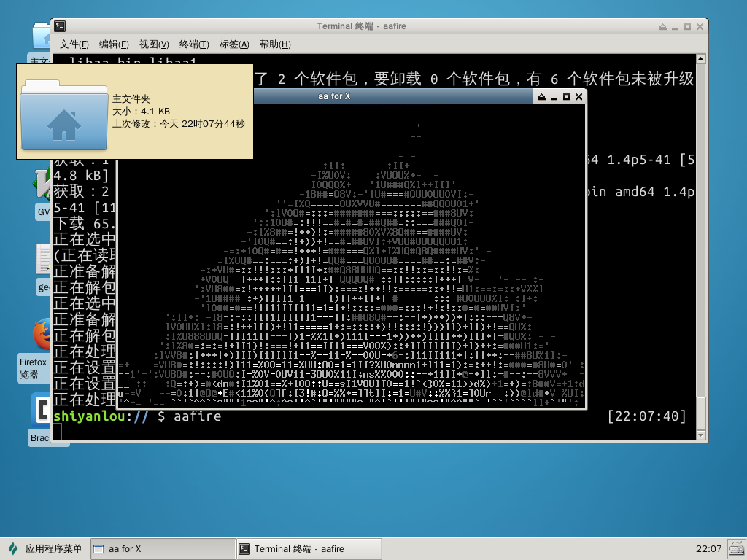
Task: Open the 视图 menu in Terminal
Action: (x=153, y=44)
